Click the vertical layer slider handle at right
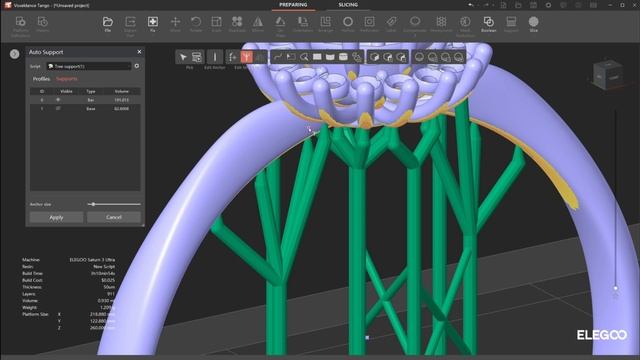The image size is (640, 360). coord(616,288)
